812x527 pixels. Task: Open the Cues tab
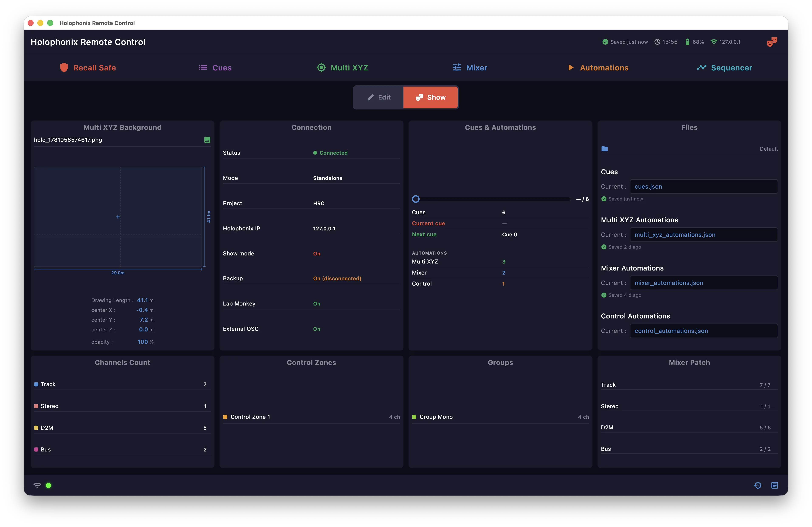point(215,67)
